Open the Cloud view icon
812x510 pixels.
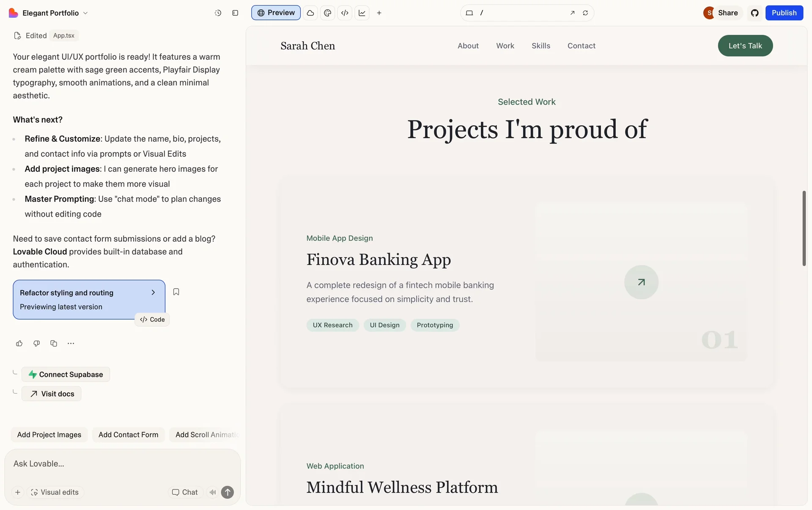tap(310, 13)
